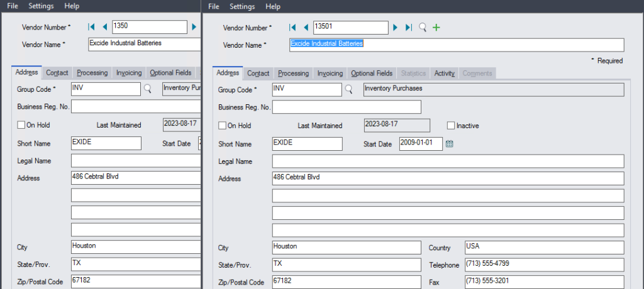Click Short Name field EXIDE in right window

click(307, 144)
